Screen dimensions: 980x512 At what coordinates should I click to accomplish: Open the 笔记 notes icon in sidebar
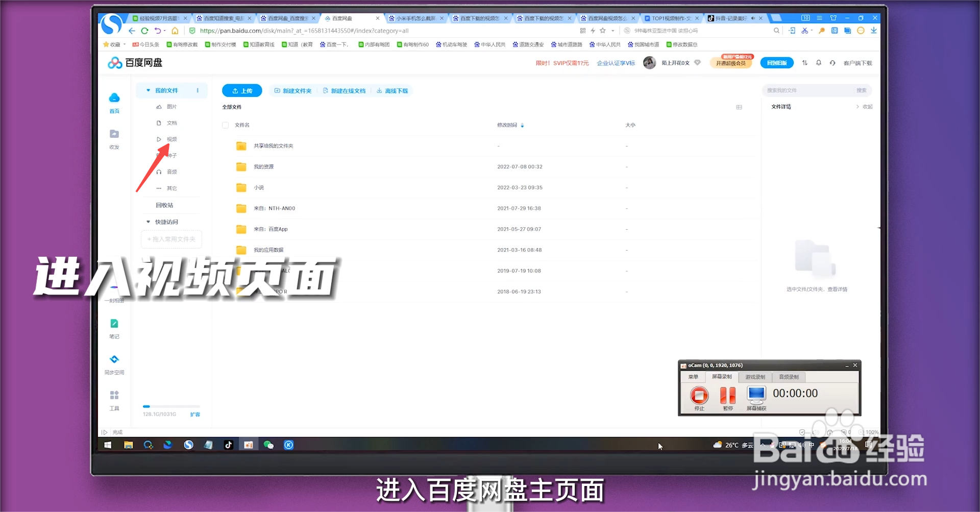pyautogui.click(x=114, y=324)
